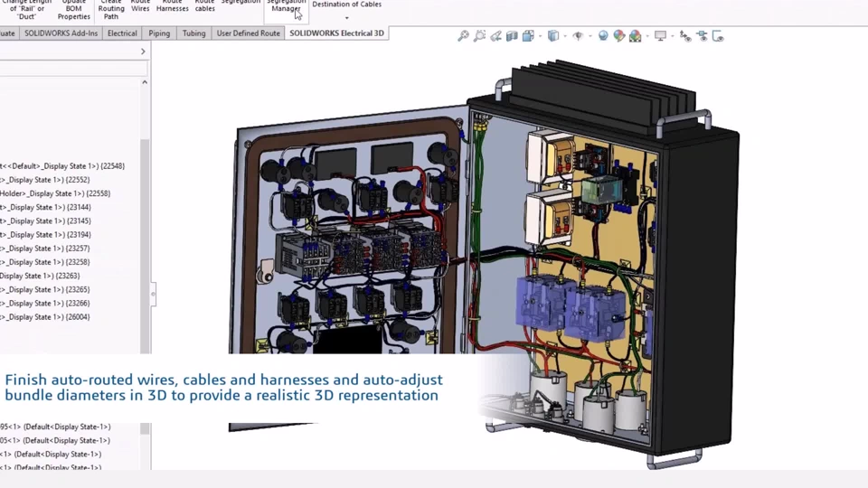Switch to the Tubing tab
Image resolution: width=868 pixels, height=488 pixels.
pos(193,33)
